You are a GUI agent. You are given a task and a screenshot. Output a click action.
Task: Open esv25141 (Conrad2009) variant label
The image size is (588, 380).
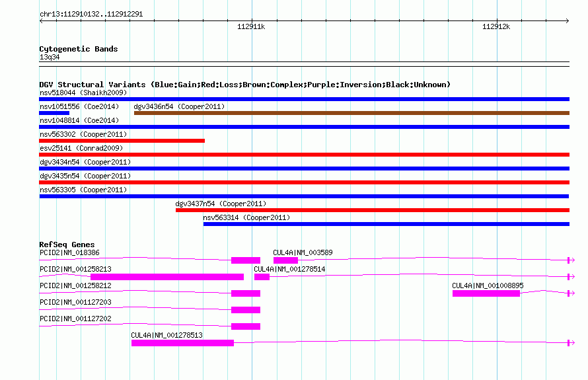(x=81, y=148)
